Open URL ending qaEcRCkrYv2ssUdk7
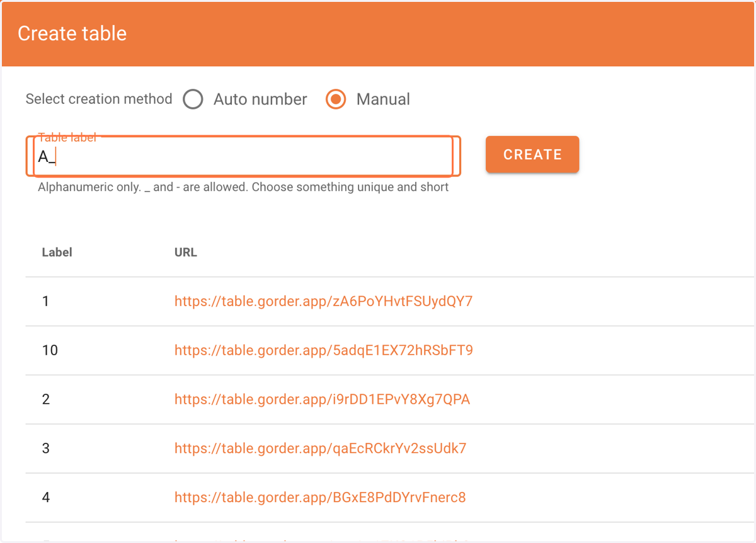This screenshot has width=756, height=543. point(320,449)
